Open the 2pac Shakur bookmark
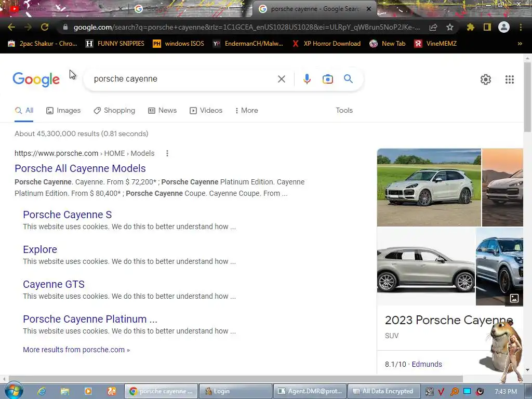Viewport: 532px width, 399px height. click(x=43, y=44)
